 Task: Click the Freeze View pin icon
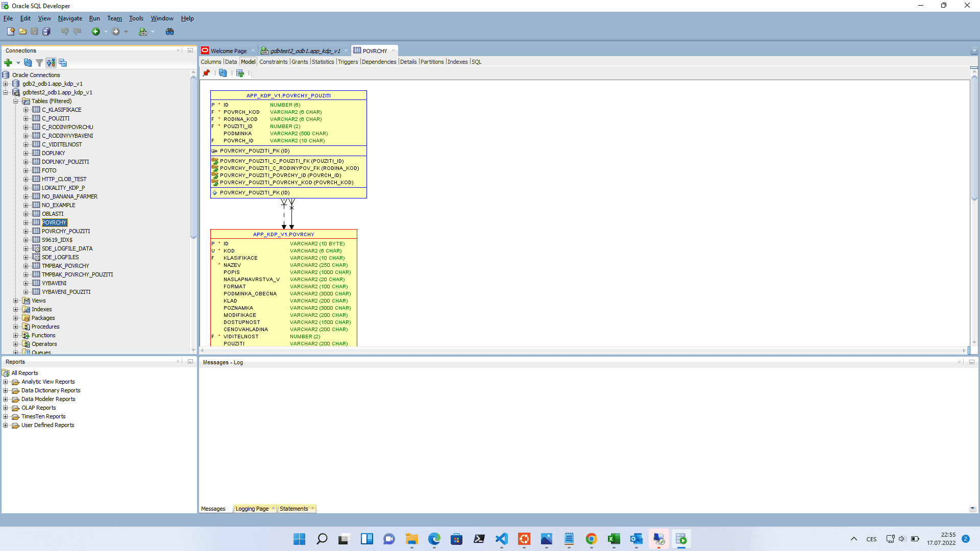tap(206, 73)
